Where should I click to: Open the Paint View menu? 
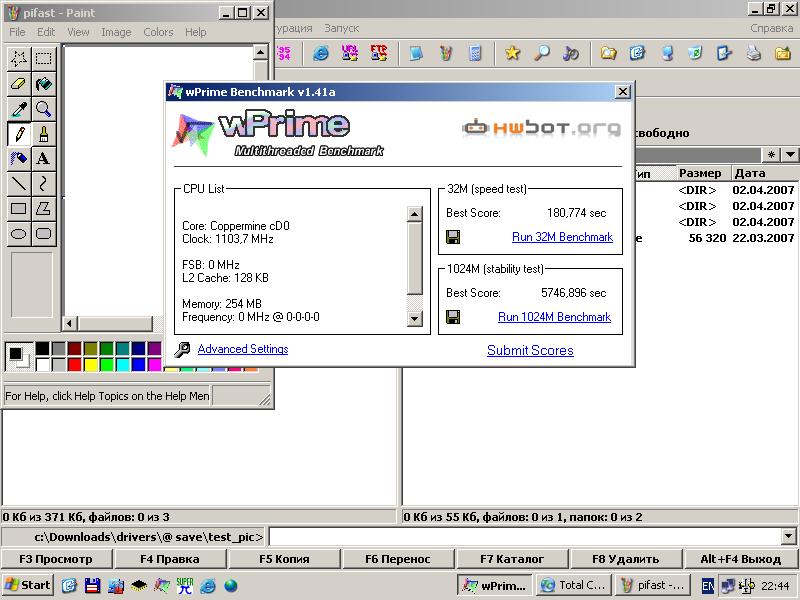78,32
